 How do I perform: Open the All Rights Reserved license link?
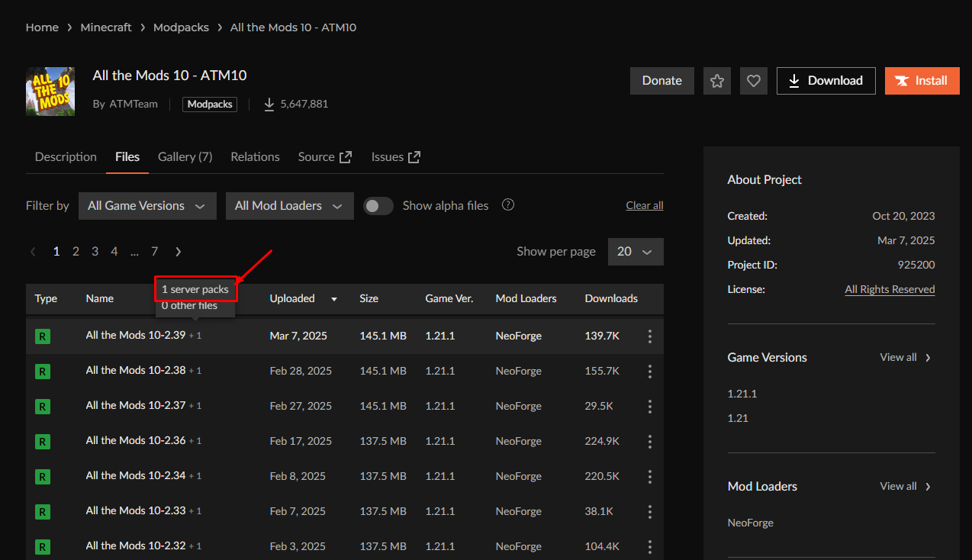pyautogui.click(x=890, y=289)
